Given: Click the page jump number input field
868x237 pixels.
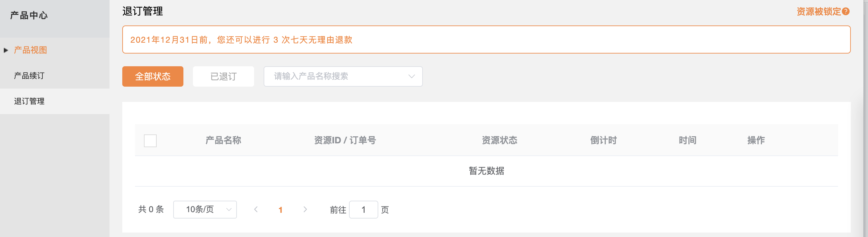Looking at the screenshot, I should coord(363,209).
